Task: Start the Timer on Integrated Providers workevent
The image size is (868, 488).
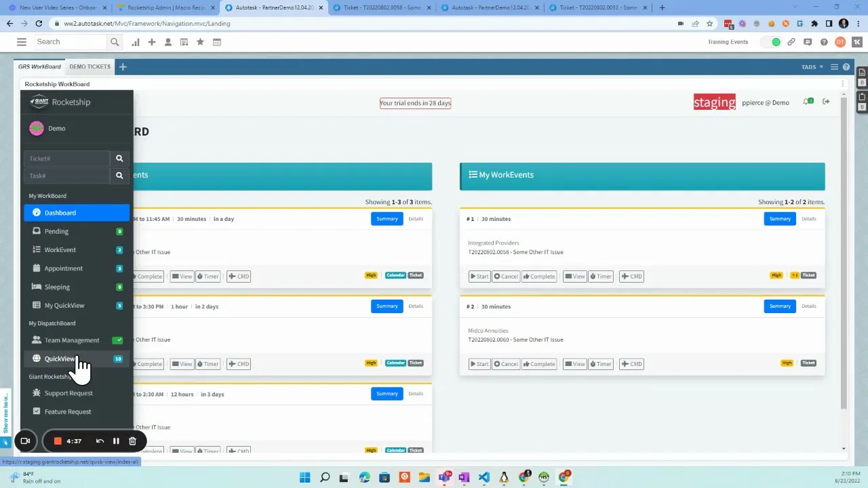Action: 601,276
